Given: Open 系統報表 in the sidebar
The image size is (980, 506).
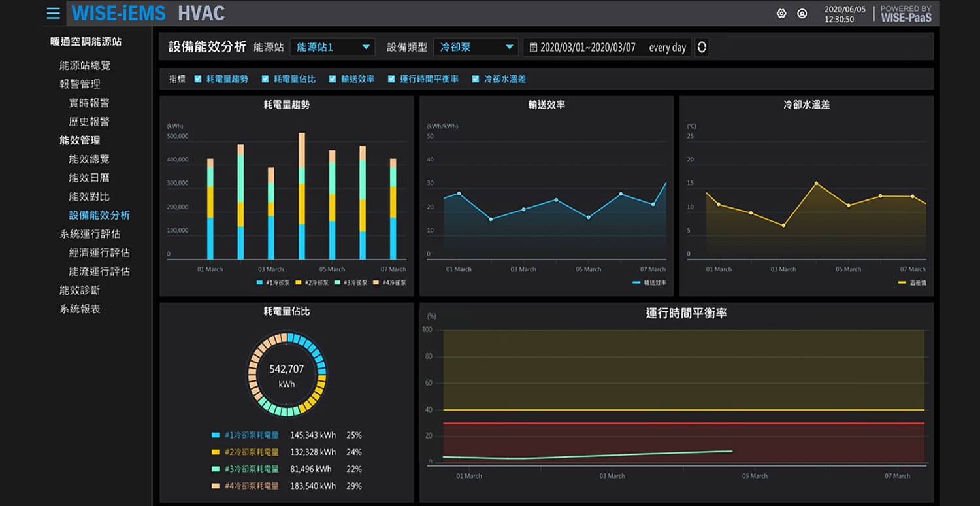Looking at the screenshot, I should (x=80, y=309).
